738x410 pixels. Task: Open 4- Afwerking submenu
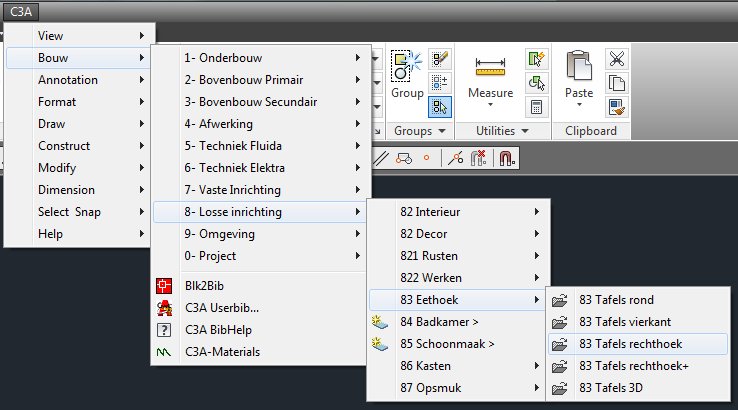point(259,124)
